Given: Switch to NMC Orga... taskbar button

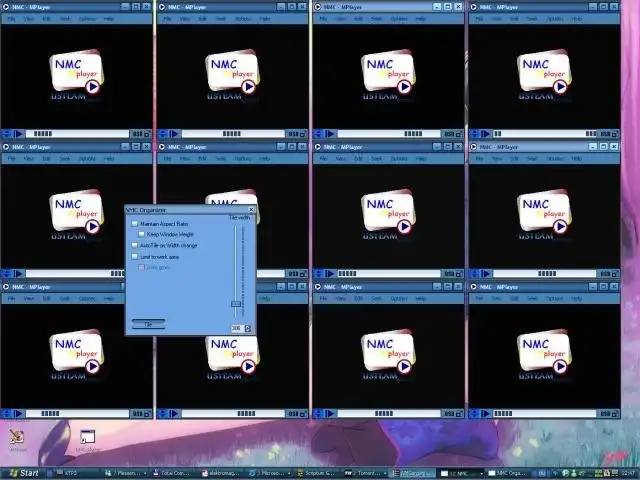Looking at the screenshot, I should [508, 473].
